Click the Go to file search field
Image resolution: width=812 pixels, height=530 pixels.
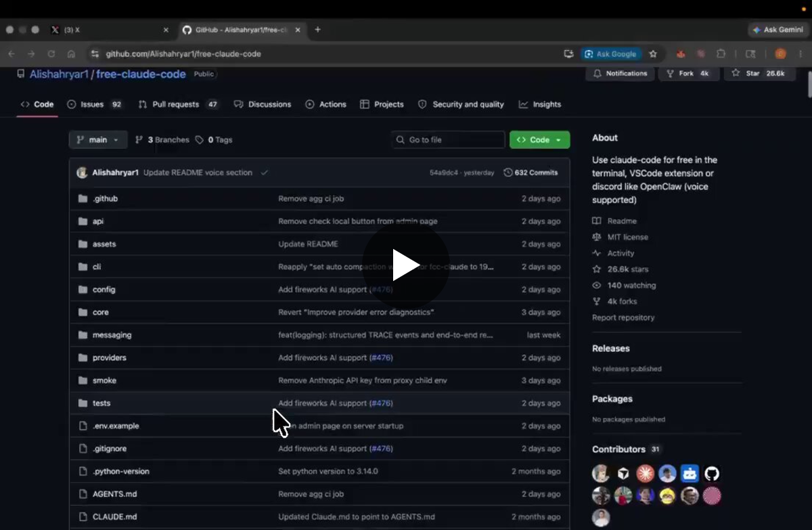(x=449, y=139)
